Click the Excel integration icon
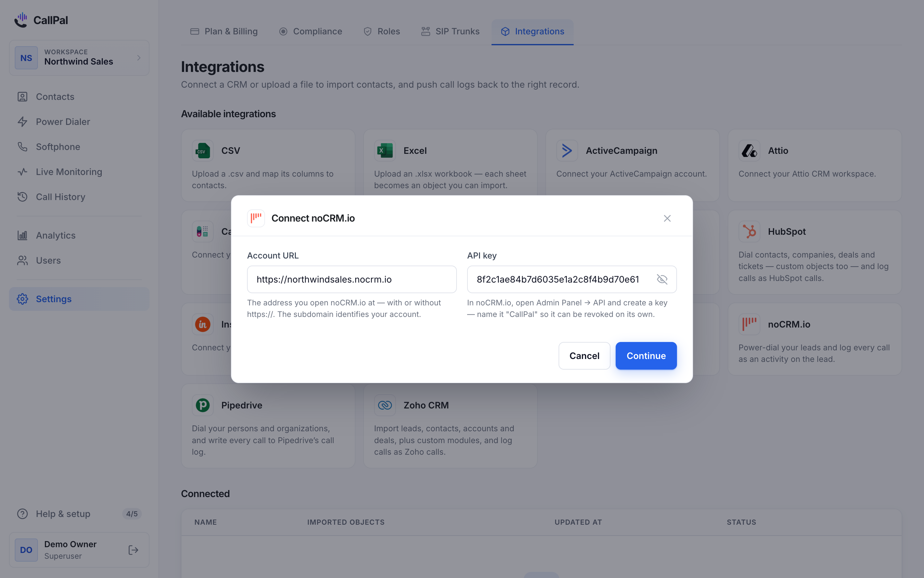Image resolution: width=924 pixels, height=578 pixels. (385, 151)
